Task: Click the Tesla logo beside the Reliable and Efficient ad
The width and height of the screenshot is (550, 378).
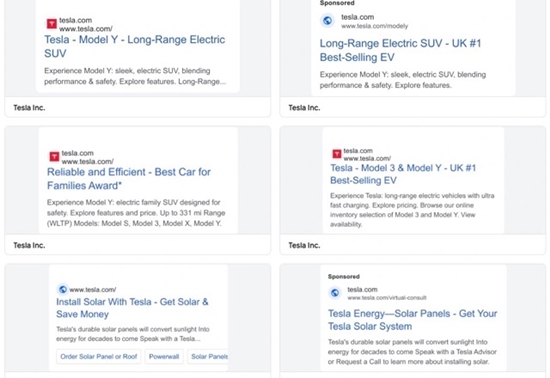Action: [x=54, y=156]
